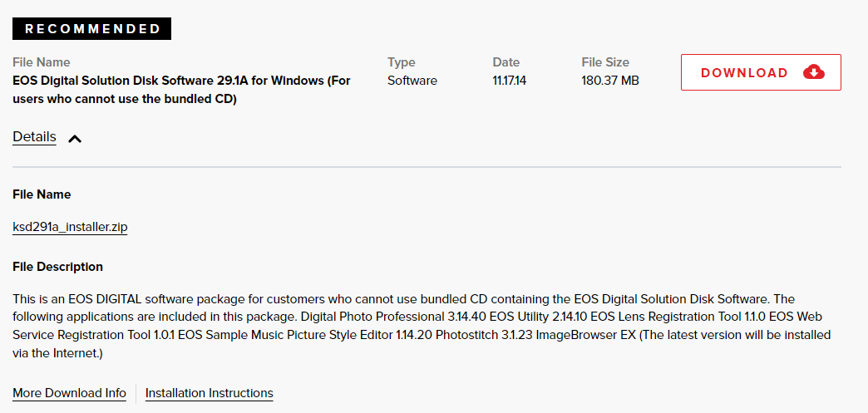Click the File Size column header

click(605, 62)
